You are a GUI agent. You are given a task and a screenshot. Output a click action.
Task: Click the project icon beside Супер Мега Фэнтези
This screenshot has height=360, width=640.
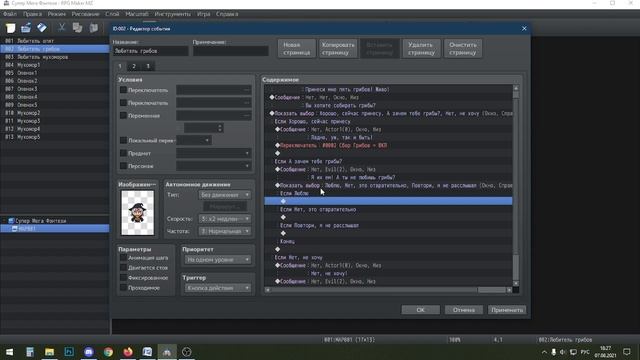point(11,220)
